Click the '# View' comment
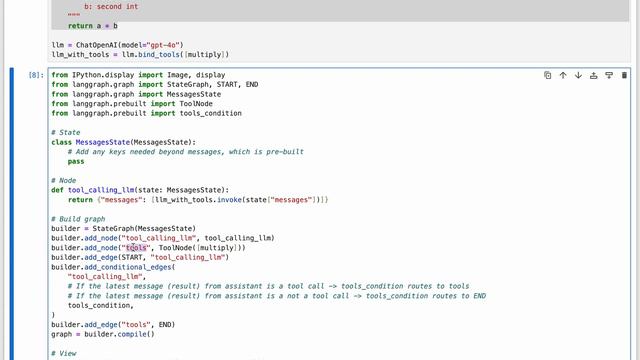 point(64,353)
